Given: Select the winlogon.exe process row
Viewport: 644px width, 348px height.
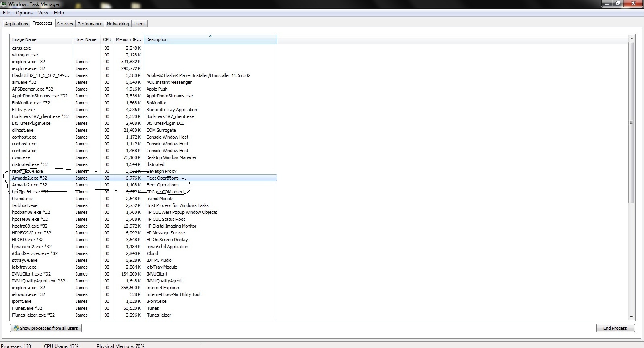Looking at the screenshot, I should 143,55.
